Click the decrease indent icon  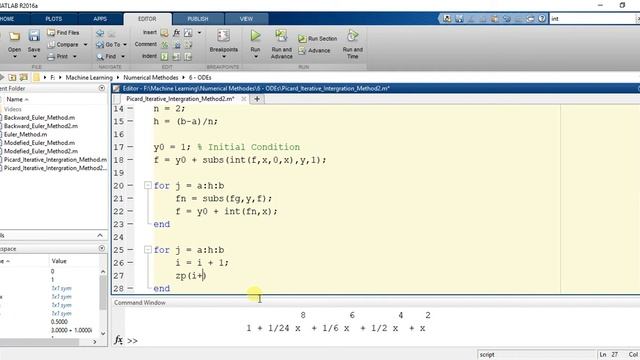pos(188,56)
